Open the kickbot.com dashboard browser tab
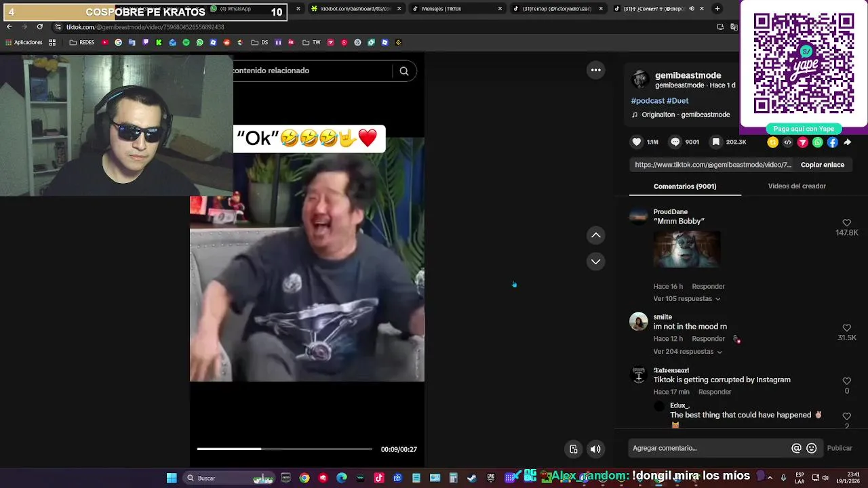Image resolution: width=868 pixels, height=488 pixels. pos(355,9)
